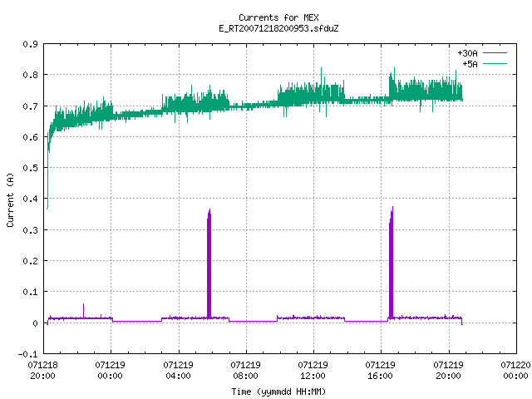Image resolution: width=532 pixels, height=399 pixels.
Task: Click the green +5A legend line sample
Action: [495, 63]
